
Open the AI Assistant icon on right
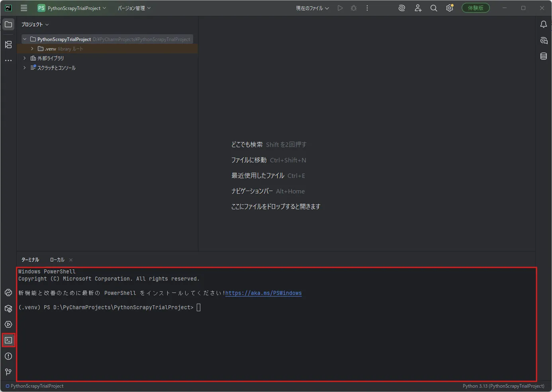tap(544, 40)
